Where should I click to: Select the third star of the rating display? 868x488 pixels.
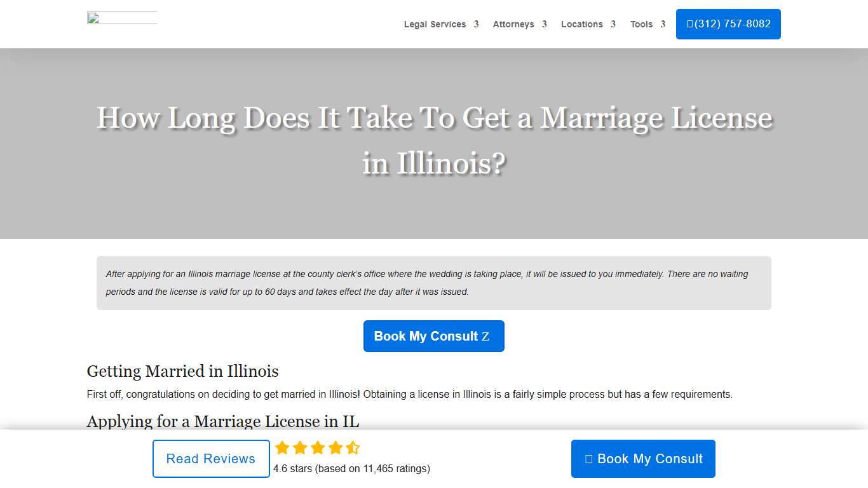317,448
